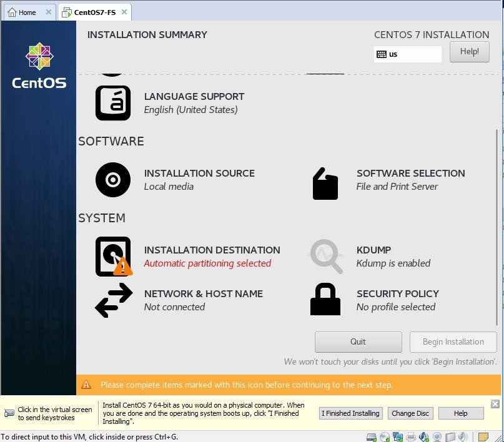The height and width of the screenshot is (442, 504).
Task: Open the Language Support icon
Action: pos(113,103)
